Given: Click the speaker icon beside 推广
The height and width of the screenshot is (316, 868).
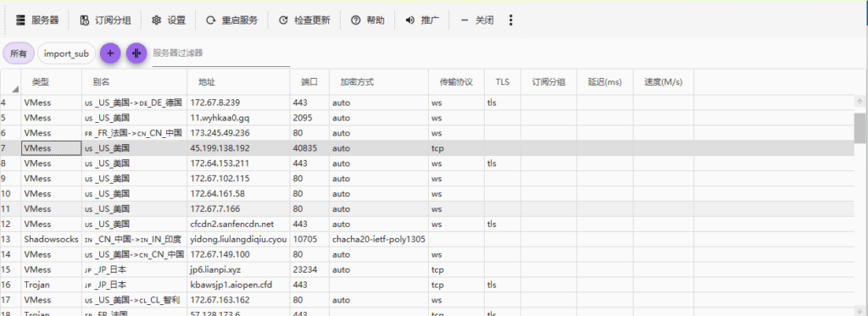Looking at the screenshot, I should click(x=410, y=20).
